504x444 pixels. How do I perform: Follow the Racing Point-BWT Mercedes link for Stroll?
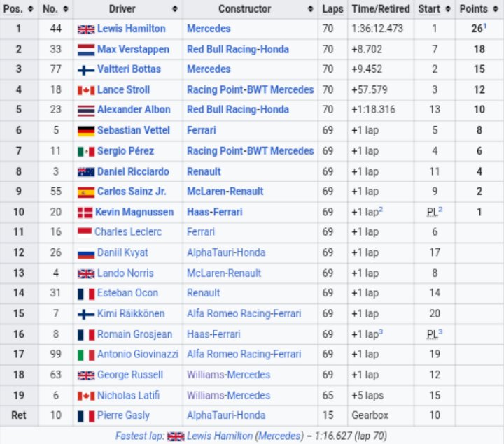pyautogui.click(x=250, y=89)
